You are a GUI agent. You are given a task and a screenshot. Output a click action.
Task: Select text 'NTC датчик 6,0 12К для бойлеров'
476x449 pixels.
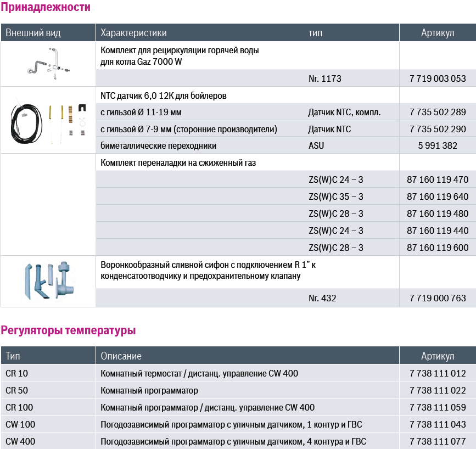tap(164, 96)
